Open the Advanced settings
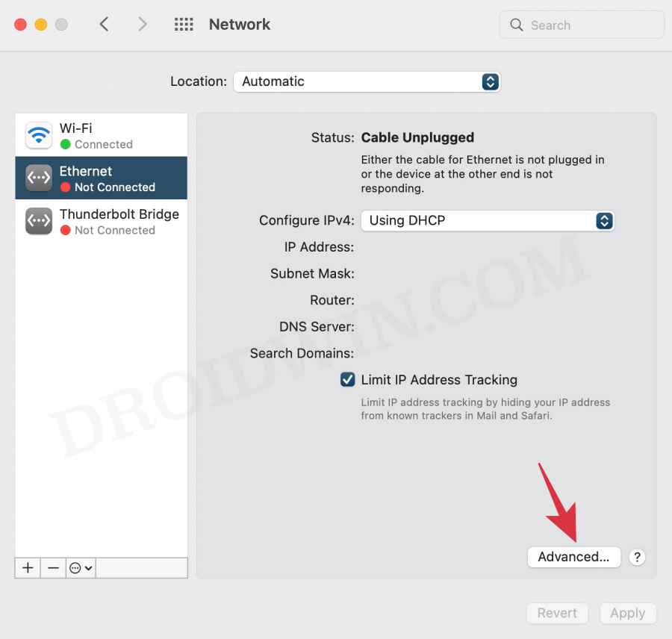This screenshot has width=672, height=639. coord(573,557)
